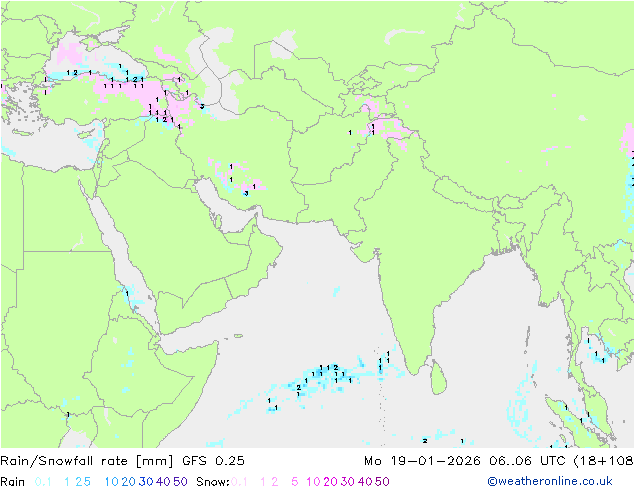Click the date 'Mo 19-01-2026'
The width and height of the screenshot is (634, 490).
point(422,461)
